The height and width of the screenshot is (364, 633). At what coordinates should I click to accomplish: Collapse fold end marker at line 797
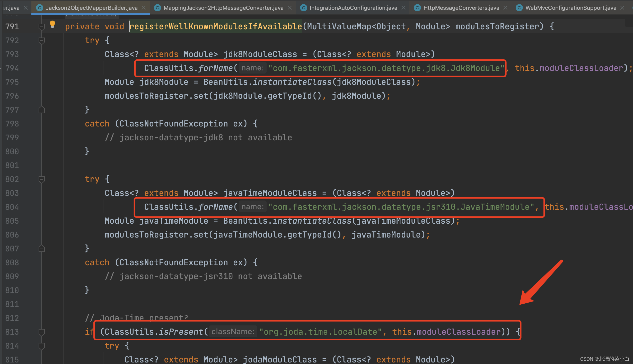(x=41, y=110)
